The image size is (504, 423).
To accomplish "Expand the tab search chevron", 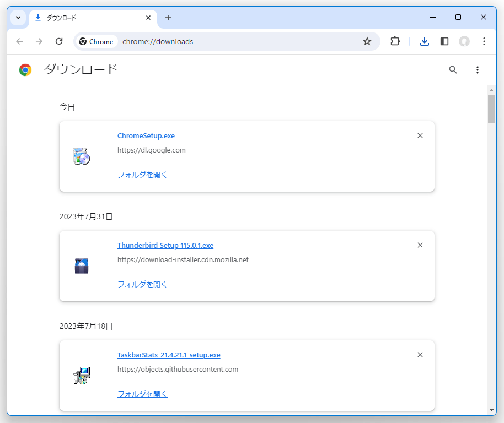I will click(18, 18).
